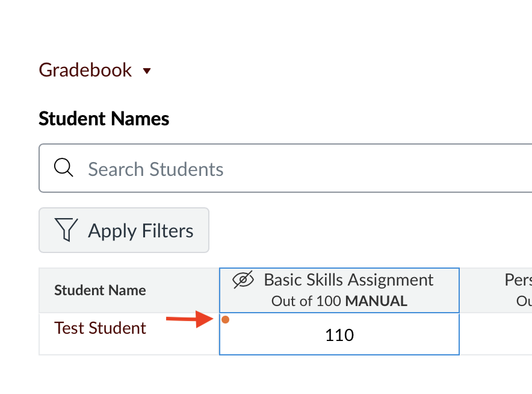Select the Student Name column header
Viewport: 532px width, 394px height.
pos(100,290)
